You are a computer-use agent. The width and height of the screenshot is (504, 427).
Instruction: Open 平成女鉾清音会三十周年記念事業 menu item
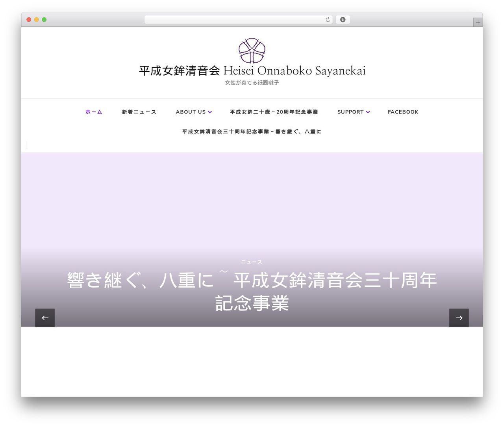[252, 132]
